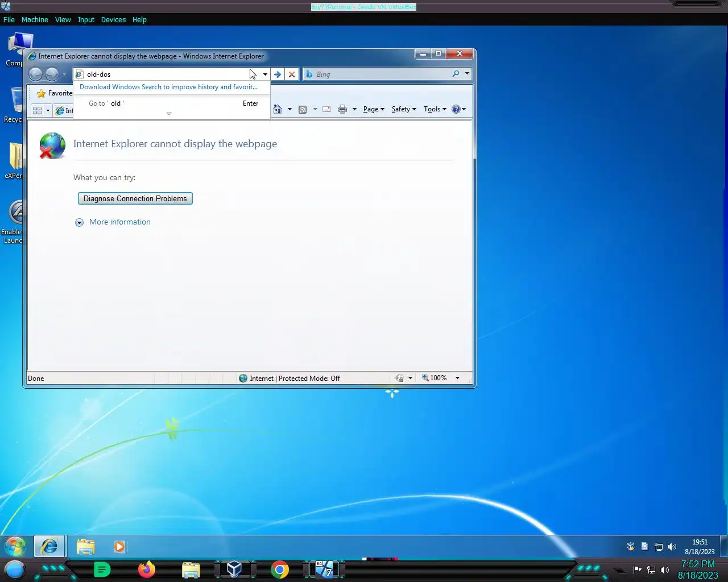Viewport: 728px width, 582px height.
Task: Open VirtualBox Input menu
Action: pos(86,19)
